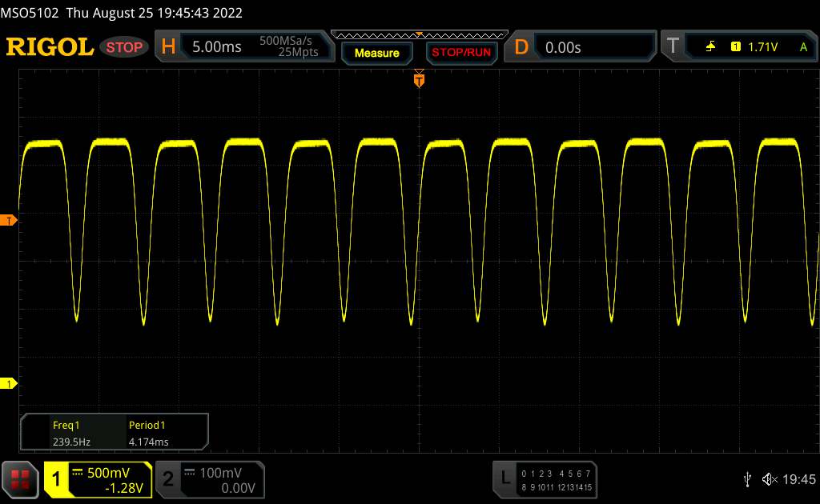Open channel 2 100mV scale setting
This screenshot has width=820, height=504.
coord(221,473)
